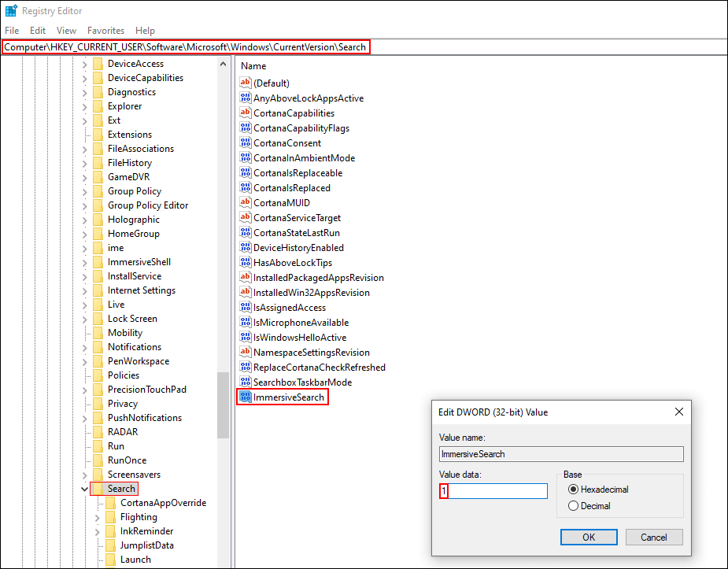Screen dimensions: 728x569
Task: Select the Launch subkey
Action: tap(135, 560)
